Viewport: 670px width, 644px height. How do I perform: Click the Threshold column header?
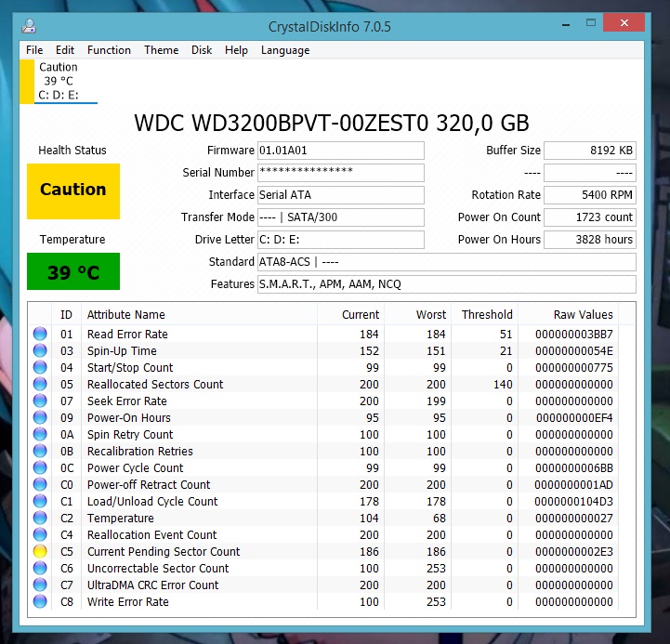tap(484, 314)
